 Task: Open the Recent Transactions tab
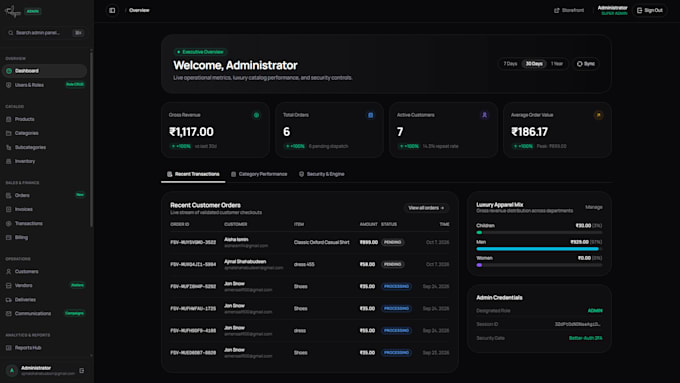pos(193,174)
